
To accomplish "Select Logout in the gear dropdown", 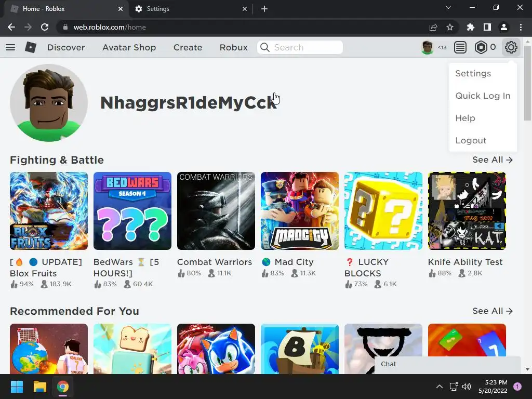I will [x=471, y=140].
